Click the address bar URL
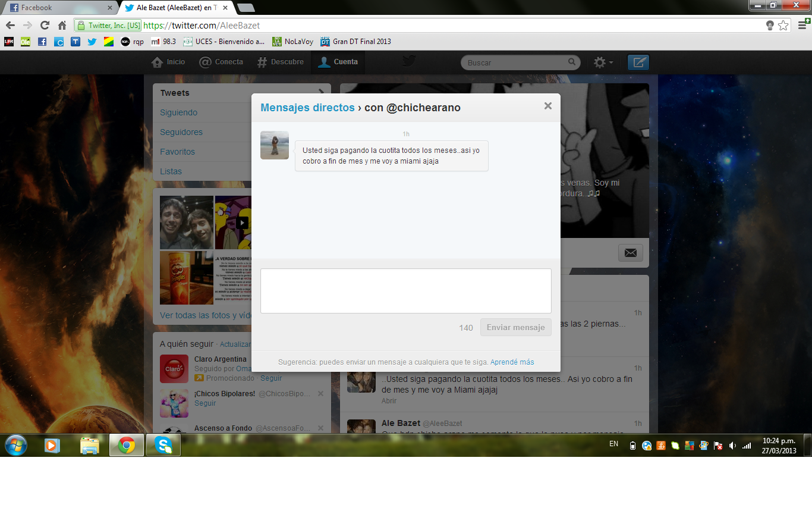 (202, 26)
